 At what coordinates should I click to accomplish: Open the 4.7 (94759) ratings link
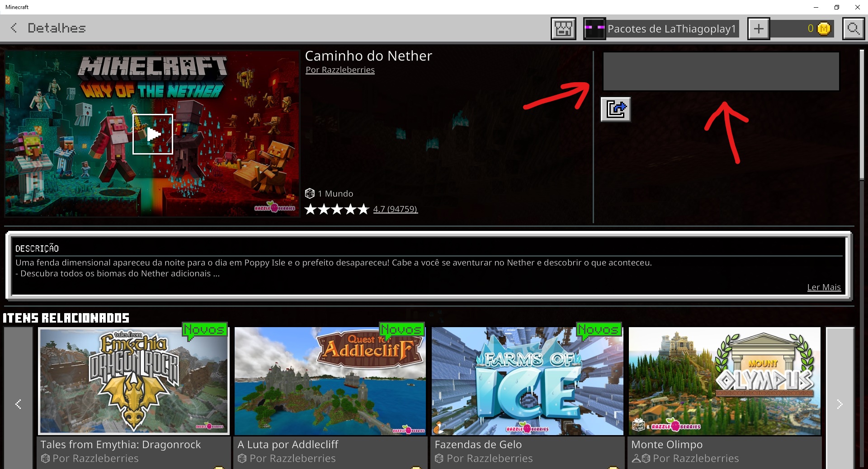coord(395,209)
